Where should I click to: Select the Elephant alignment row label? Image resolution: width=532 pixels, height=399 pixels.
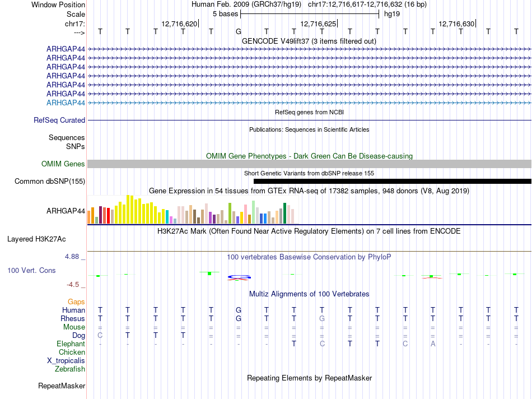click(x=71, y=344)
